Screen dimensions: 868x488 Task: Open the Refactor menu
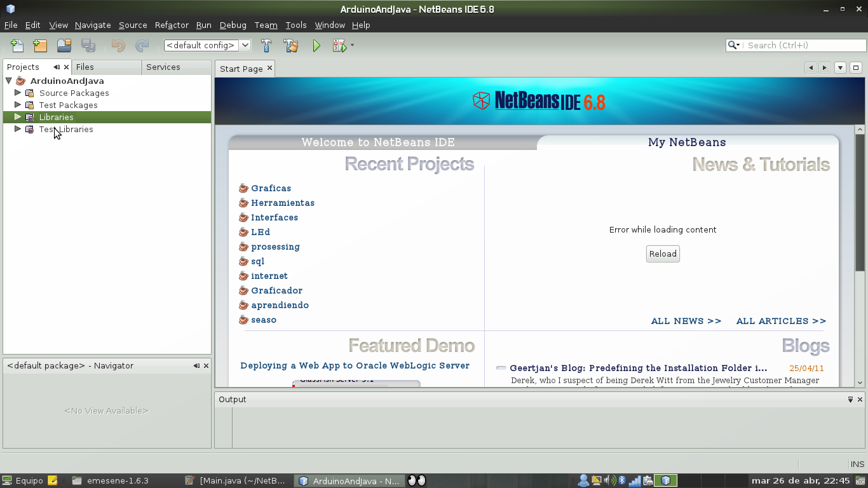point(172,25)
